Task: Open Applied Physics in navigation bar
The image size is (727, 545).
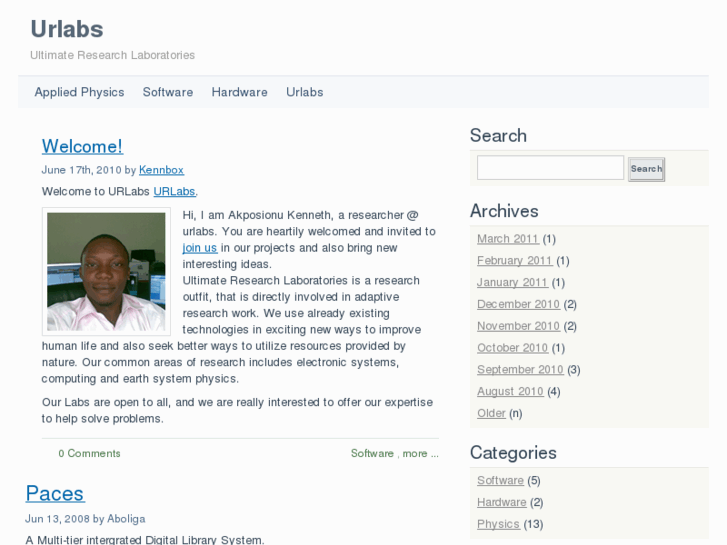Action: click(79, 92)
